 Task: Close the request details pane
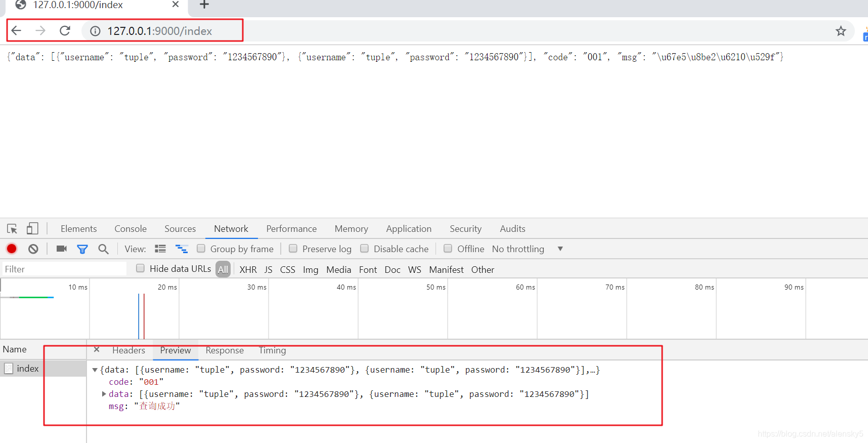(97, 350)
